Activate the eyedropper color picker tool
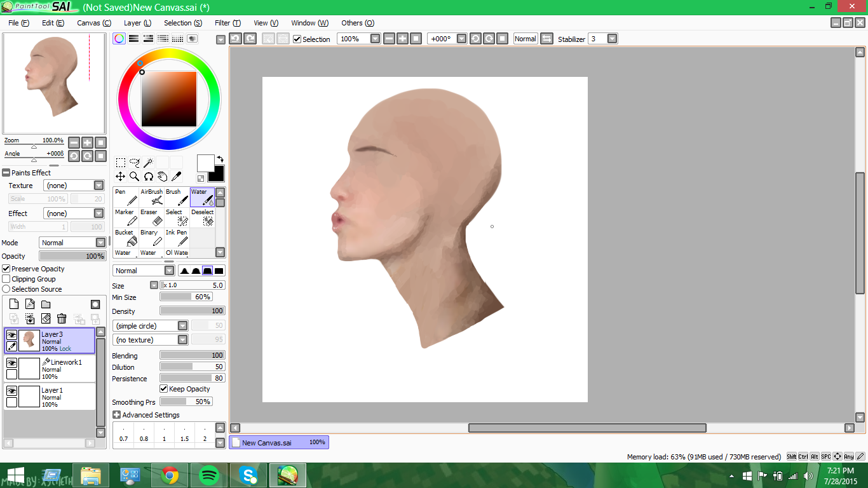The height and width of the screenshot is (488, 868). pos(176,177)
